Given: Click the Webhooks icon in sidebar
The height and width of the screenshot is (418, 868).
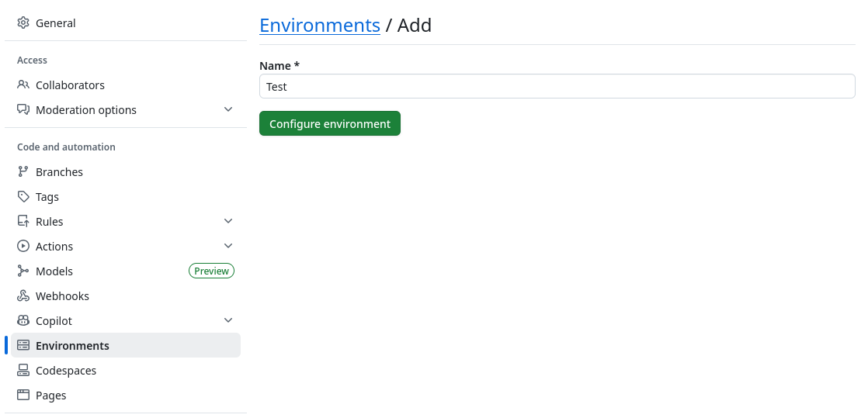Looking at the screenshot, I should (23, 295).
